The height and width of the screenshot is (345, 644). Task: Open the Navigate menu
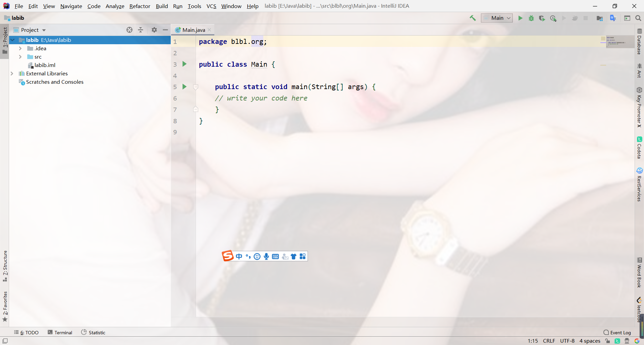tap(71, 6)
